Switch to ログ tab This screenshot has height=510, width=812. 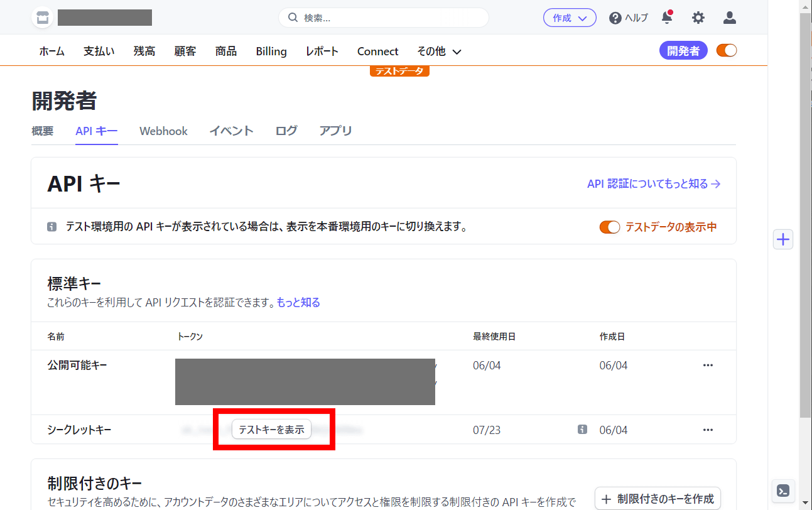tap(286, 131)
